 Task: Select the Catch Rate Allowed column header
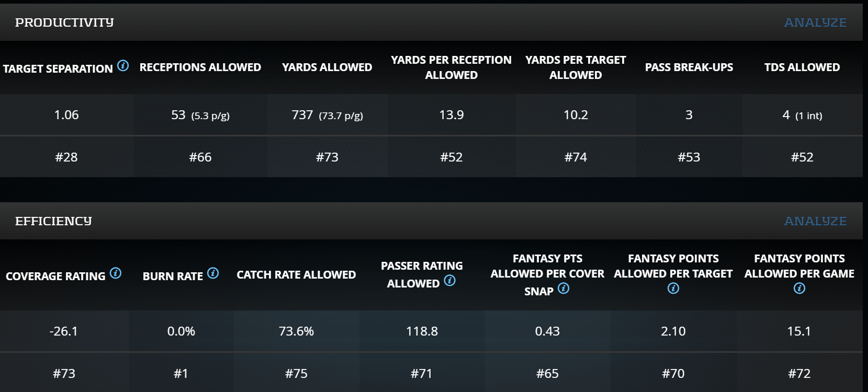296,275
